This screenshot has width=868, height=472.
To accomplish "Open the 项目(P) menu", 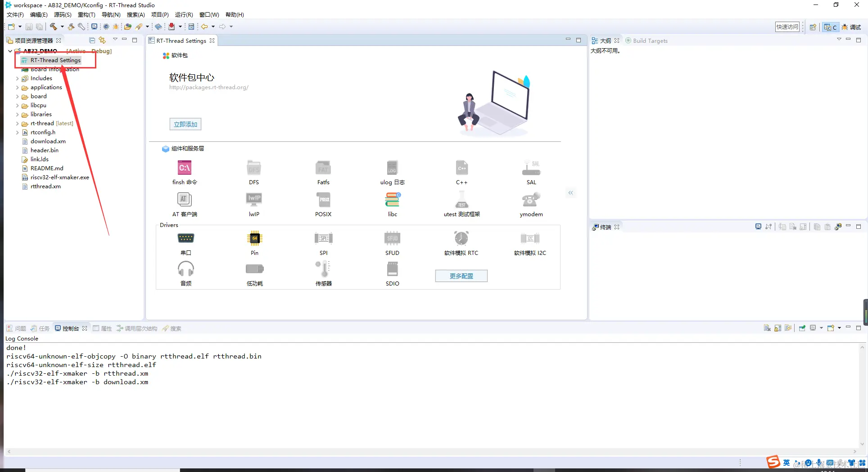I will [160, 14].
